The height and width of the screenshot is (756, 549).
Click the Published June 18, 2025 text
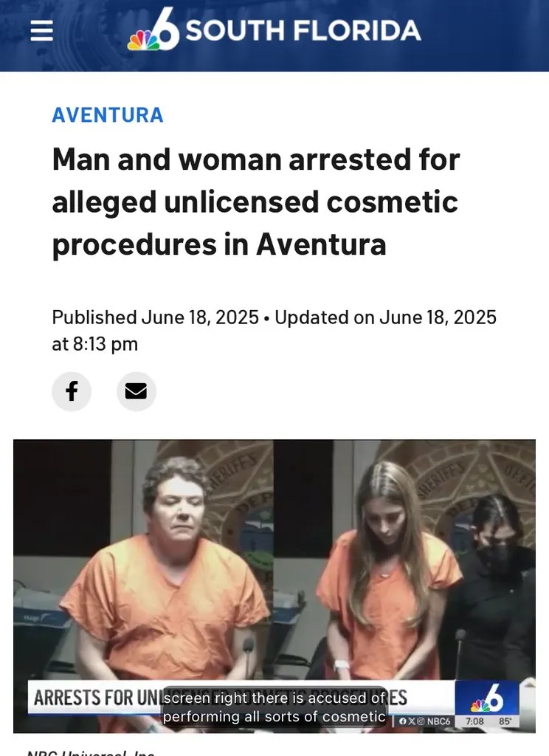[x=155, y=317]
